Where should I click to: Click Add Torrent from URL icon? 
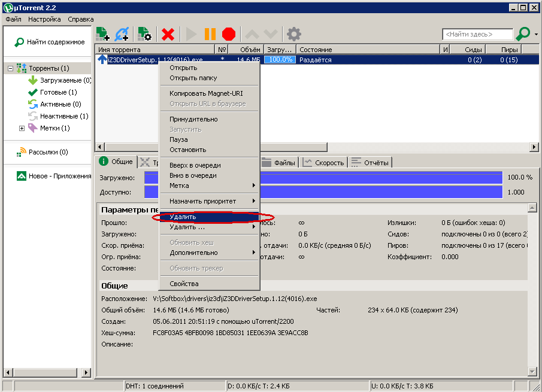click(122, 34)
